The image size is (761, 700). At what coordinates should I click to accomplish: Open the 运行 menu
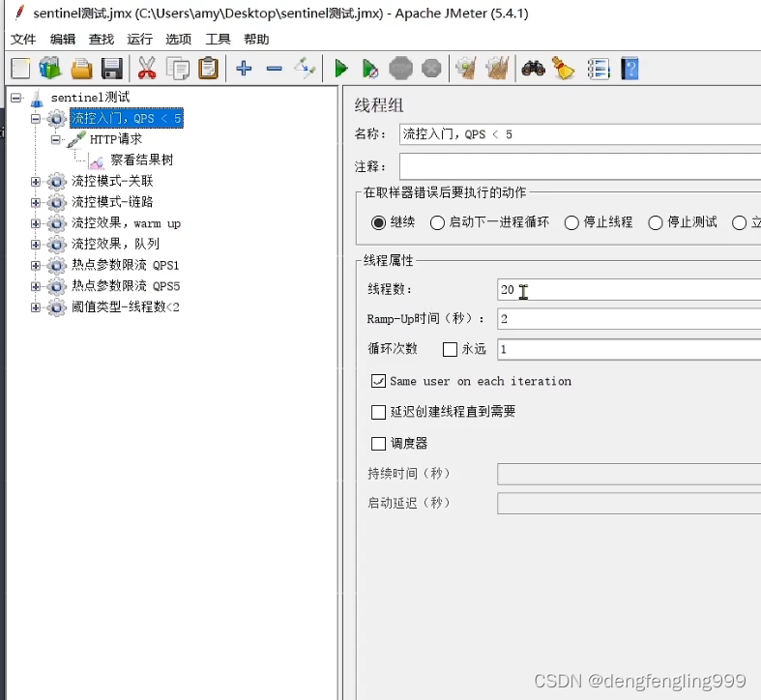tap(140, 40)
